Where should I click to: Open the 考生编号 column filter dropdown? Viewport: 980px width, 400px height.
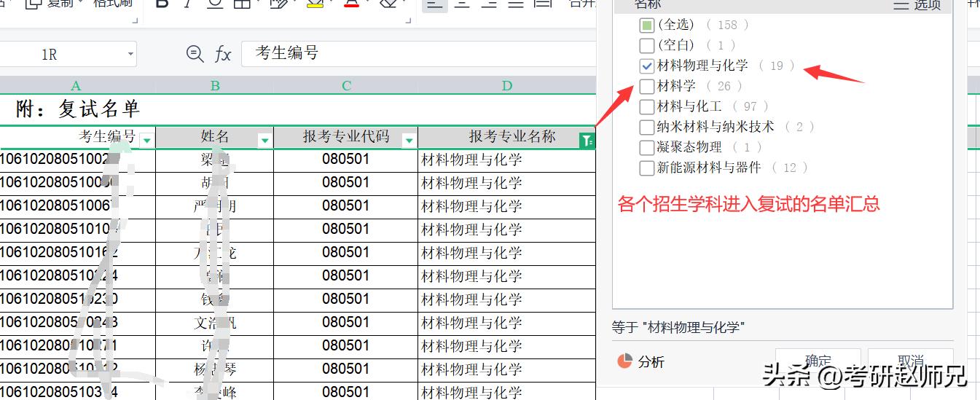[147, 140]
